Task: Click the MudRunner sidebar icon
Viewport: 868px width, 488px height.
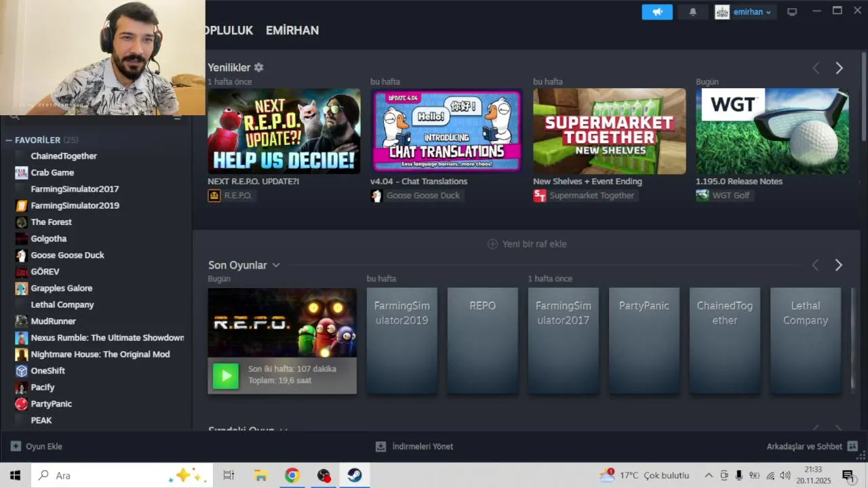Action: pos(22,321)
